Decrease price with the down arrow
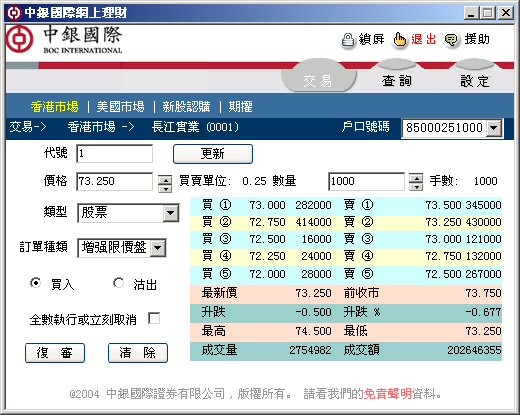The width and height of the screenshot is (520, 415). pos(165,189)
